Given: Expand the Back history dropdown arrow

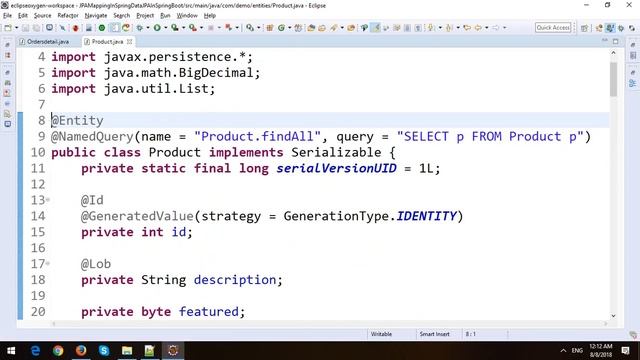Looking at the screenshot, I should click(487, 28).
